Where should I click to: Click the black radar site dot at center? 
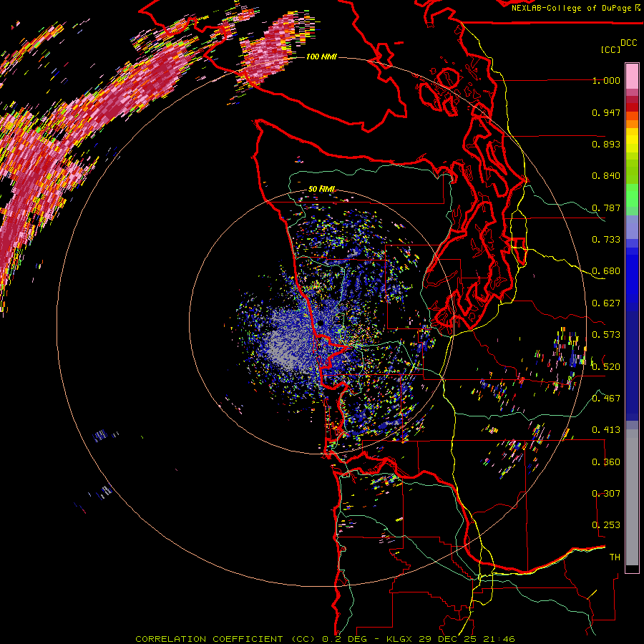coord(321,323)
